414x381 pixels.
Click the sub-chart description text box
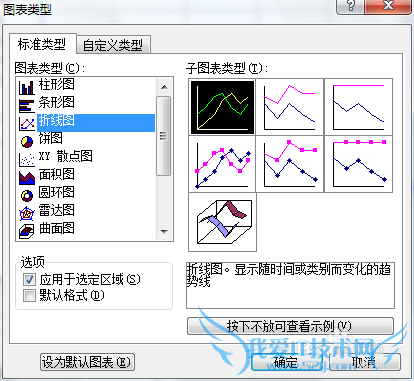point(290,285)
